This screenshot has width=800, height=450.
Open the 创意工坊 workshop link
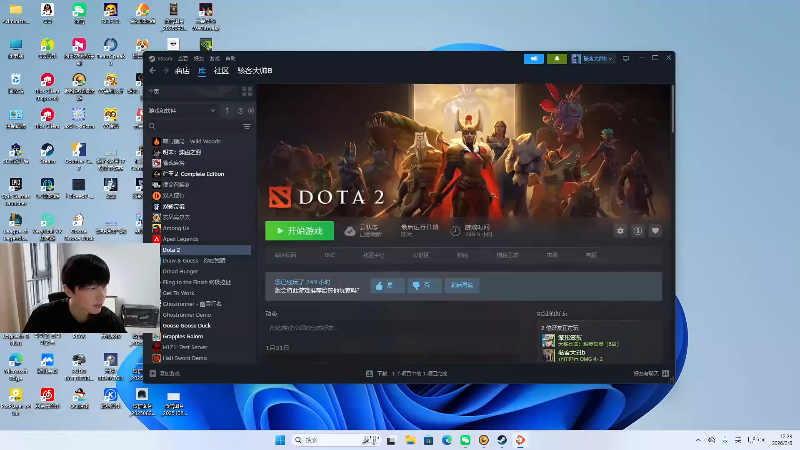507,255
